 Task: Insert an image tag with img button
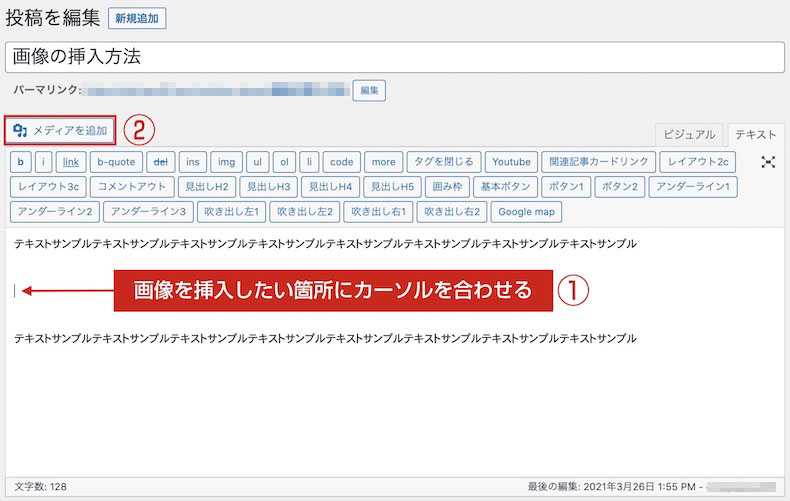click(x=226, y=162)
